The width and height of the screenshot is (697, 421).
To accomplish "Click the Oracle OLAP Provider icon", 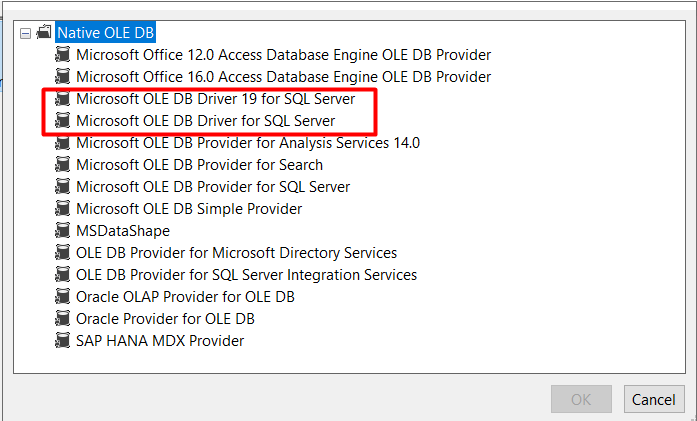I will [x=64, y=297].
